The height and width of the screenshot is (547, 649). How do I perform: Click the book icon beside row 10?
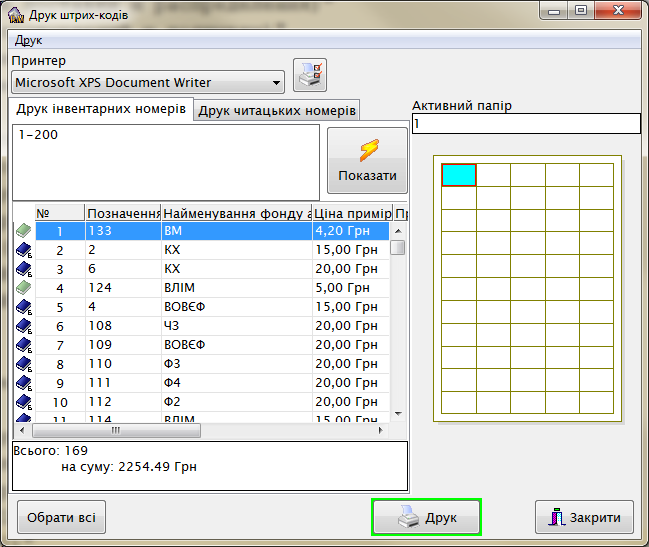coord(23,402)
